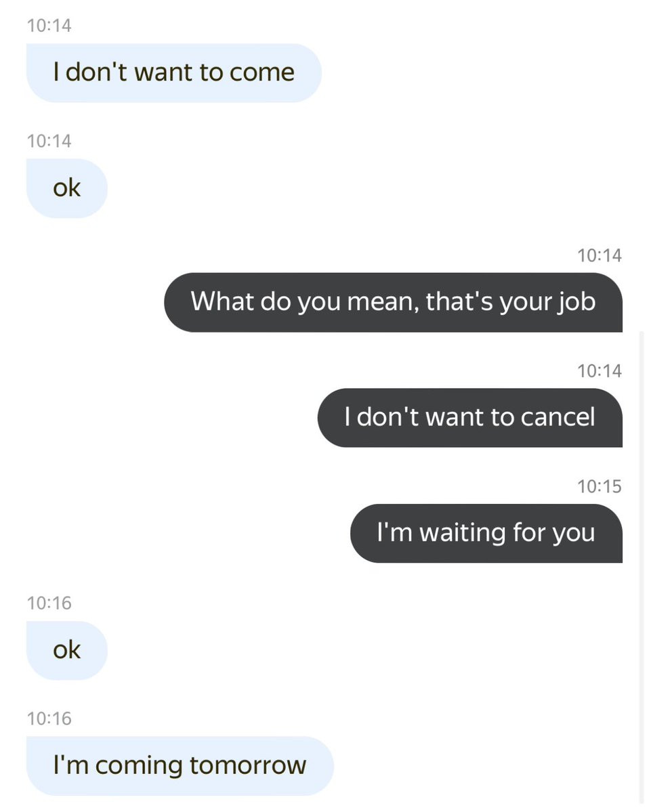Click the "I'm coming tomorrow" message bubble
This screenshot has width=649, height=812.
pyautogui.click(x=180, y=766)
